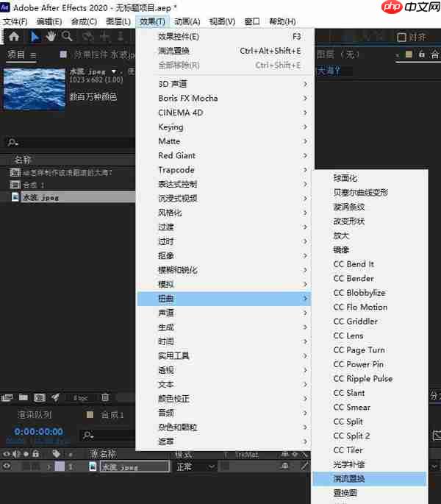
Task: Expand the Keying submenu
Action: click(x=224, y=127)
